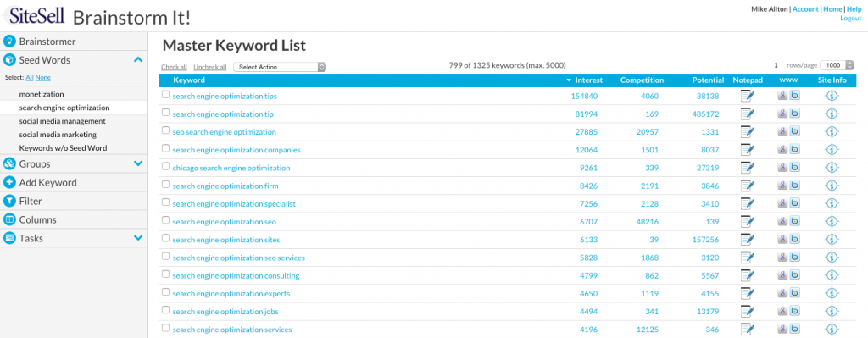Click the Filter funnel icon
Viewport: 868px width, 338px height.
point(8,202)
